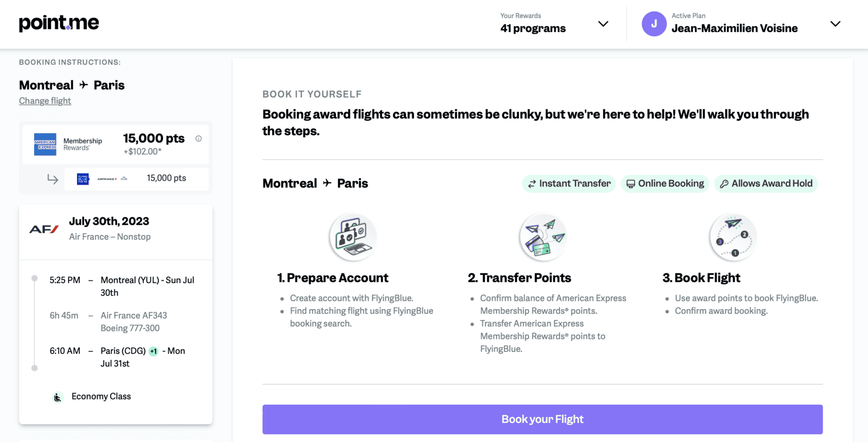Click the Book Flight steps illustration icon
The width and height of the screenshot is (868, 442).
(732, 237)
